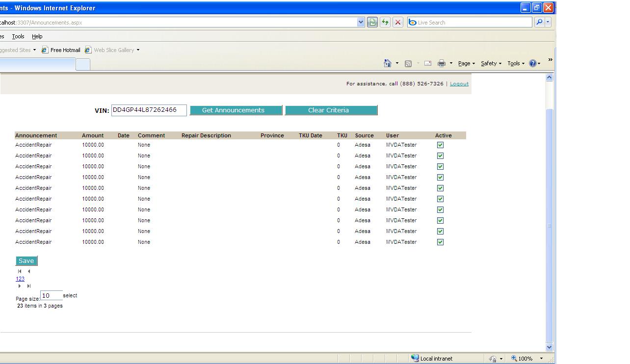Viewport: 630px width, 364px height.
Task: Click the Province column header
Action: (272, 135)
